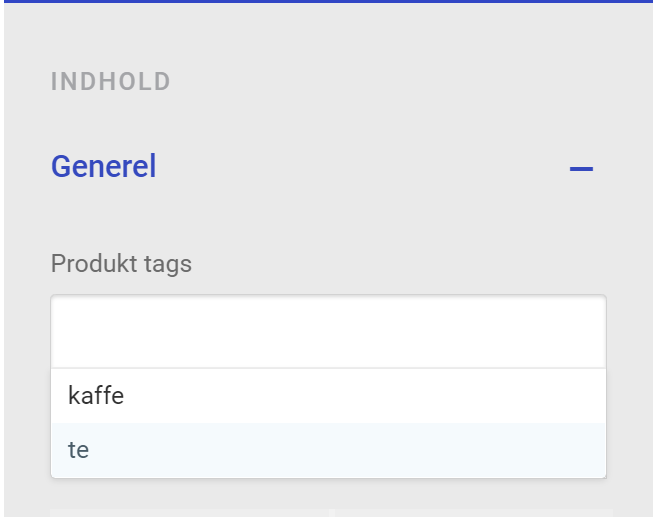This screenshot has width=653, height=517.
Task: Collapse the Generel section
Action: click(581, 168)
